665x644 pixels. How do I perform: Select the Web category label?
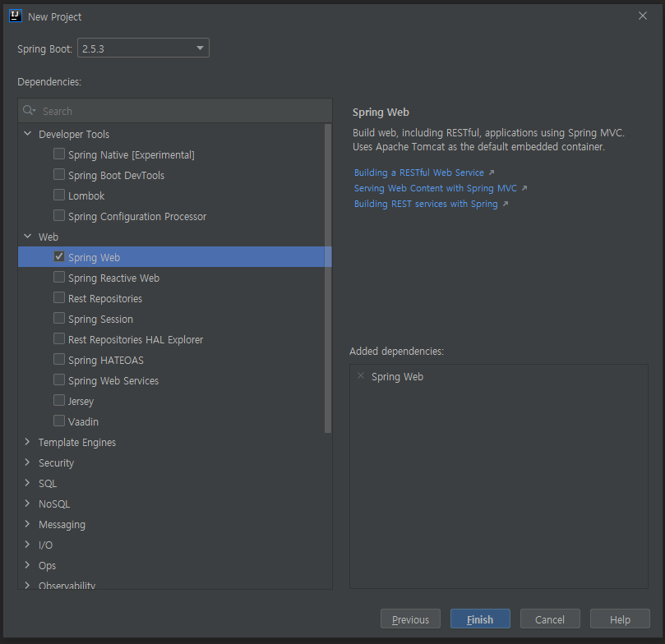tap(48, 237)
